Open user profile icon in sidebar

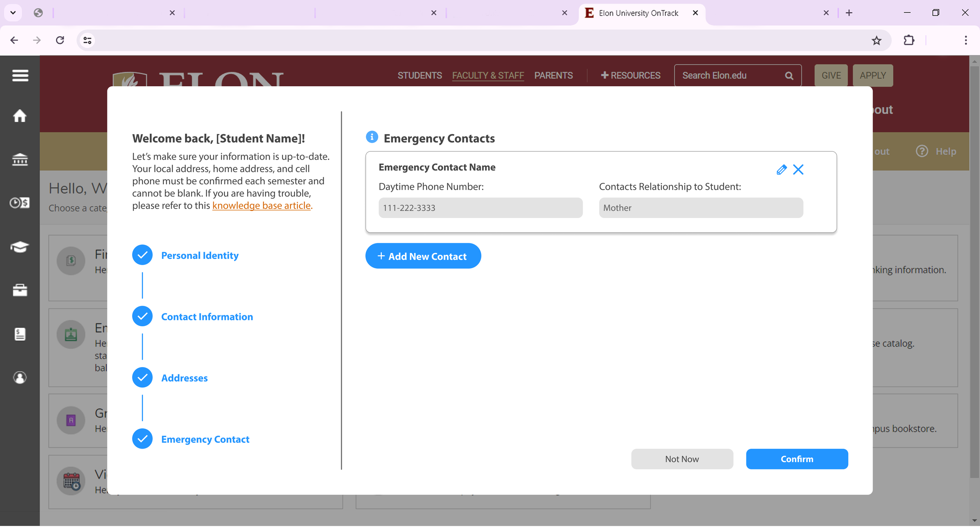coord(20,378)
